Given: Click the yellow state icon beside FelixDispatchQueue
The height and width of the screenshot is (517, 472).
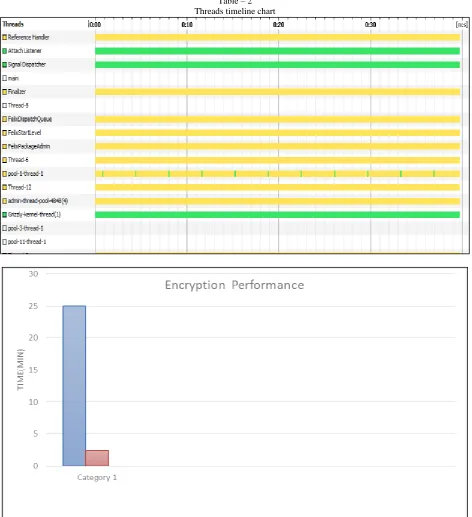Looking at the screenshot, I should click(x=5, y=119).
